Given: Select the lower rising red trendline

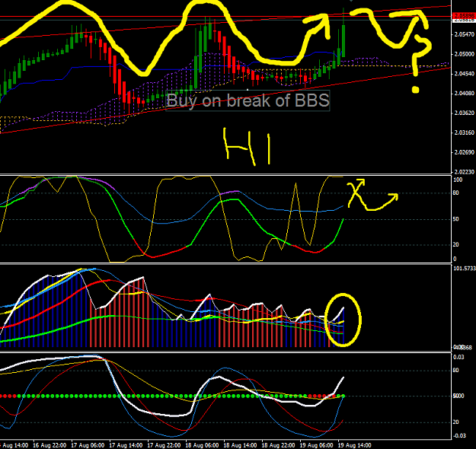Looking at the screenshot, I should tap(225, 100).
